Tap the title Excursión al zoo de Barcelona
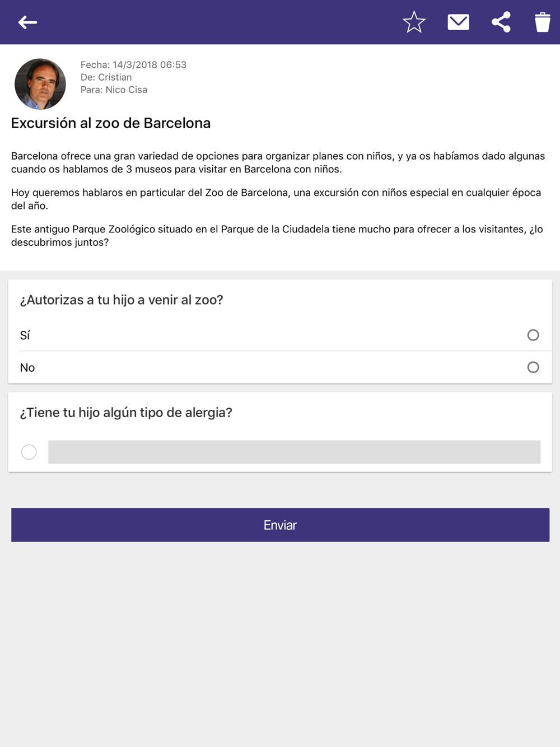 pos(111,123)
